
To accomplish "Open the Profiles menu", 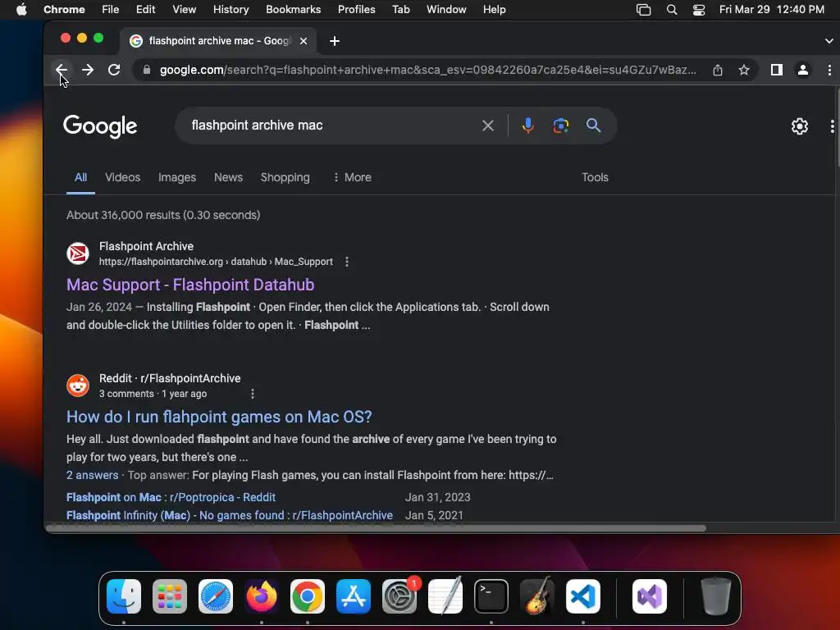I will coord(356,10).
